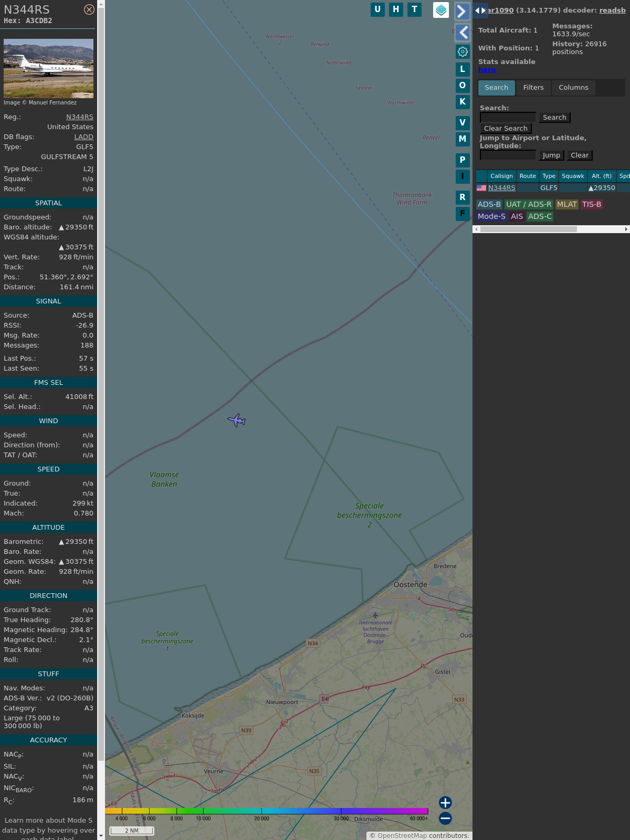Toggle the ADS-B source filter
The width and height of the screenshot is (630, 840).
489,204
